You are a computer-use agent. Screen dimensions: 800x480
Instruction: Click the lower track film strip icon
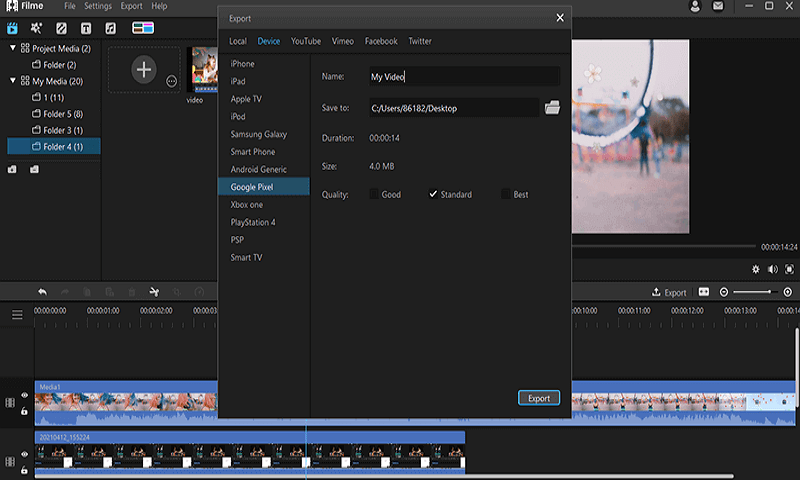click(x=10, y=462)
